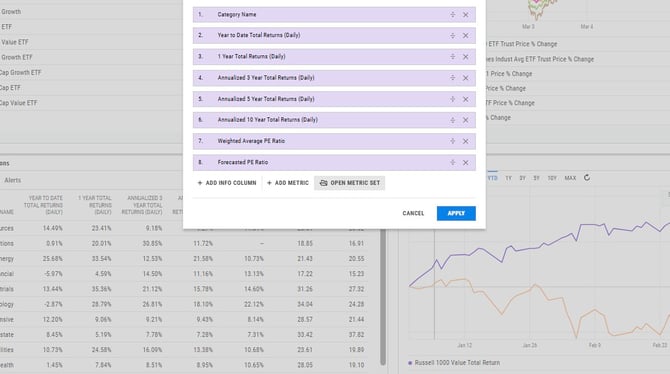670x374 pixels.
Task: Remove the Category Name column
Action: 465,15
